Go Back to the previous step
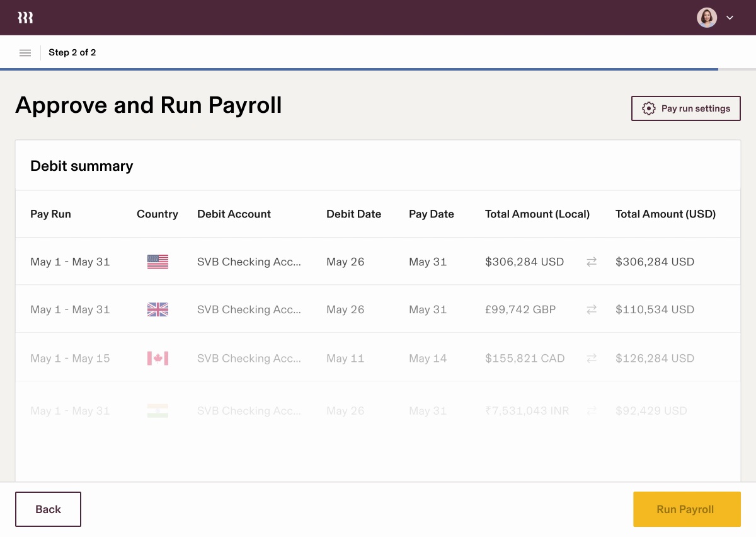 point(48,509)
